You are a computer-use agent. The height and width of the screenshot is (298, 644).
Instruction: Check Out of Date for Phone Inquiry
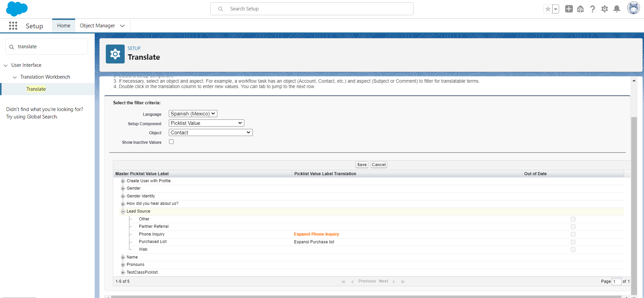click(573, 234)
